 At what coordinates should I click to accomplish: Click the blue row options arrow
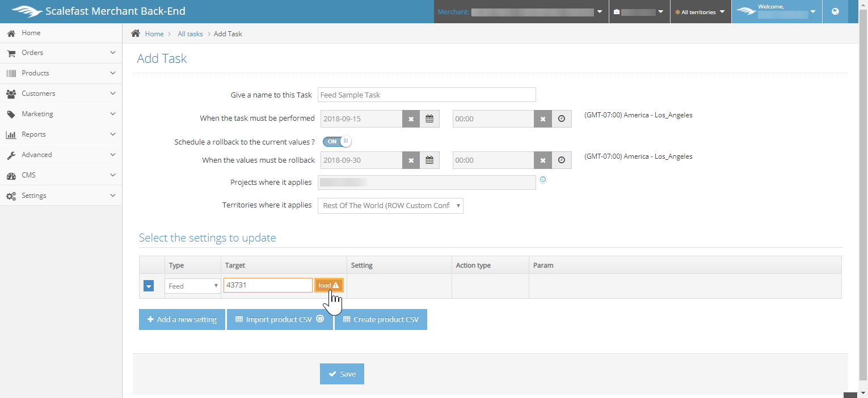(x=149, y=286)
